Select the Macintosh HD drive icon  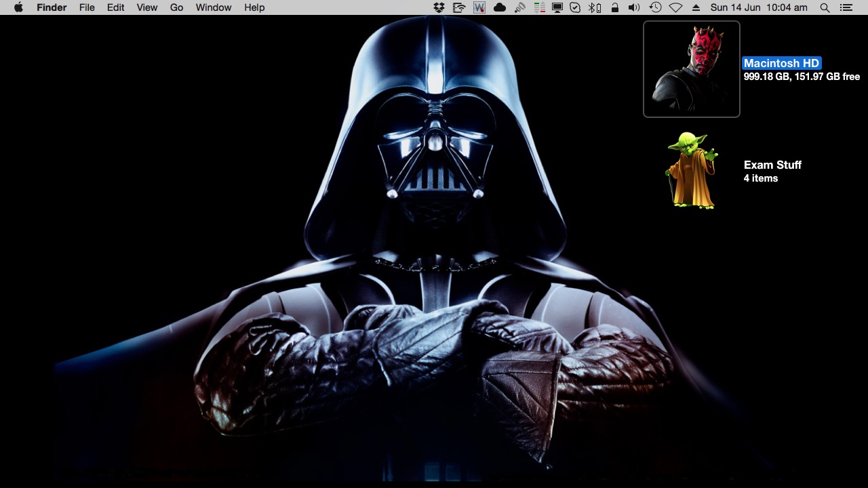[691, 68]
